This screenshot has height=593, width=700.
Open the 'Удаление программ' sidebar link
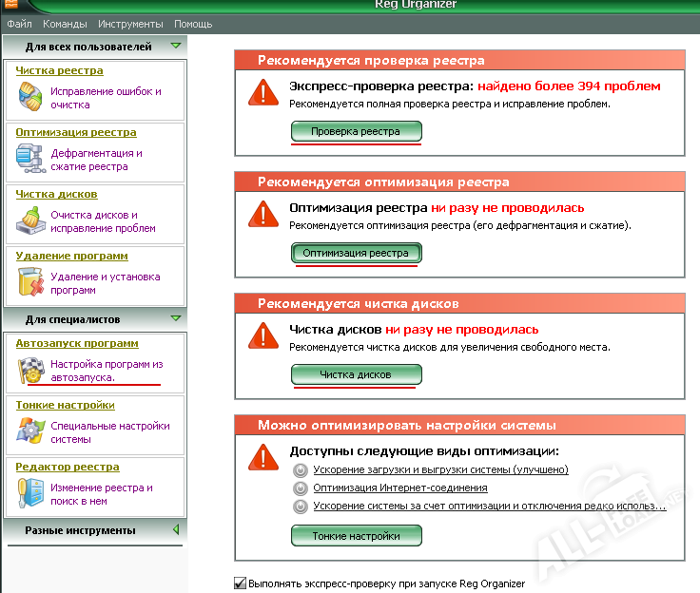click(71, 256)
